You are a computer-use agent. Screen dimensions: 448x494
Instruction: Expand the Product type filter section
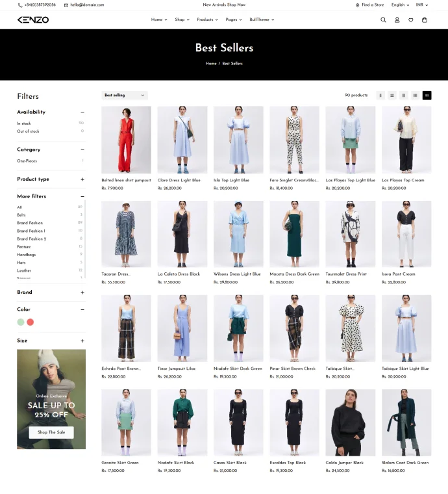tap(82, 179)
